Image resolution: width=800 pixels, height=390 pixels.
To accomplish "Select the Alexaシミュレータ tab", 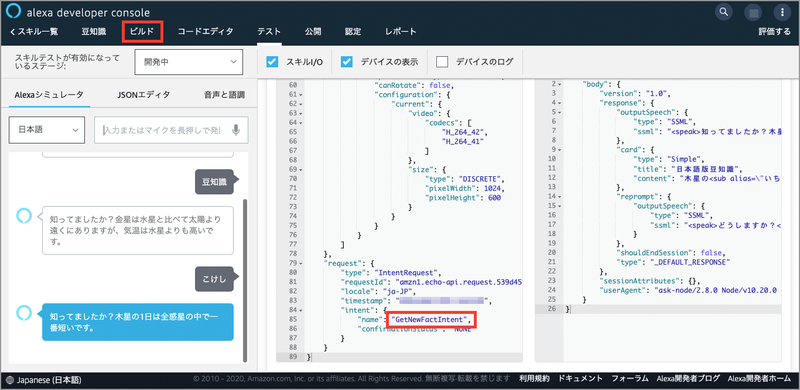I will 49,94.
